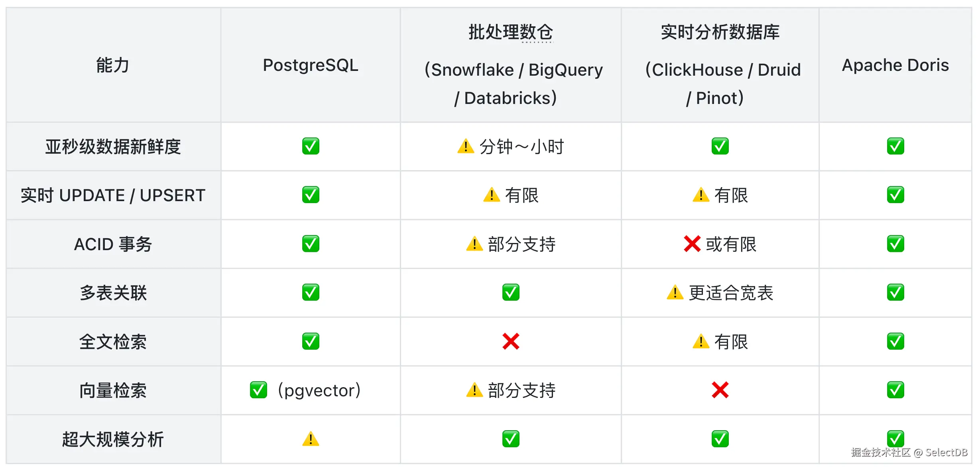
Task: Click Apache Doris checkmark for 实时 UPDATE / UPSERT
Action: 895,195
